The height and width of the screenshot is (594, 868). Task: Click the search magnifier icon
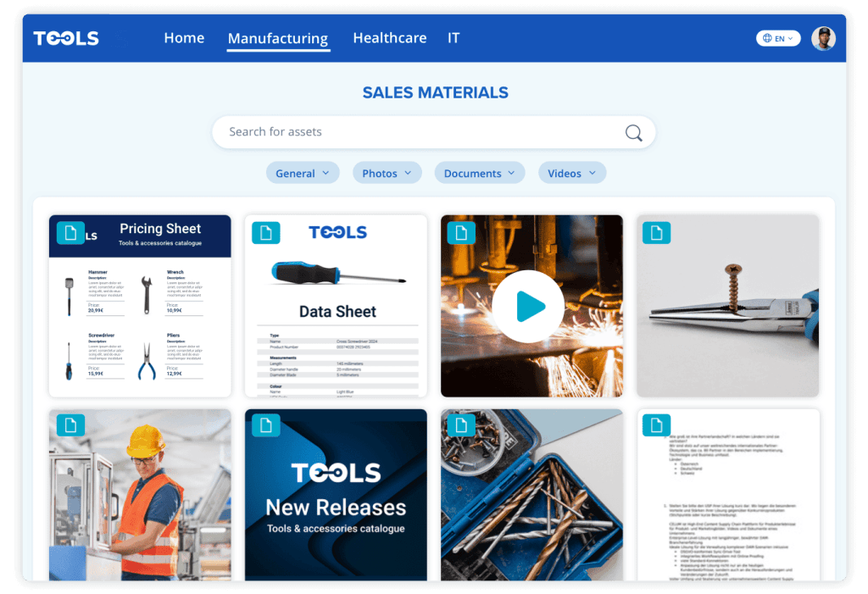[633, 132]
